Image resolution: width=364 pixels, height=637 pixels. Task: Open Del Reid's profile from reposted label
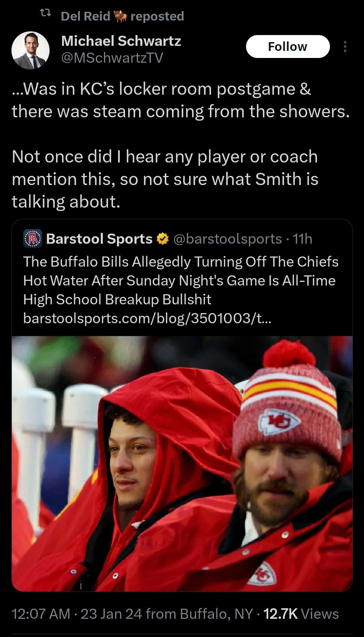pyautogui.click(x=86, y=16)
